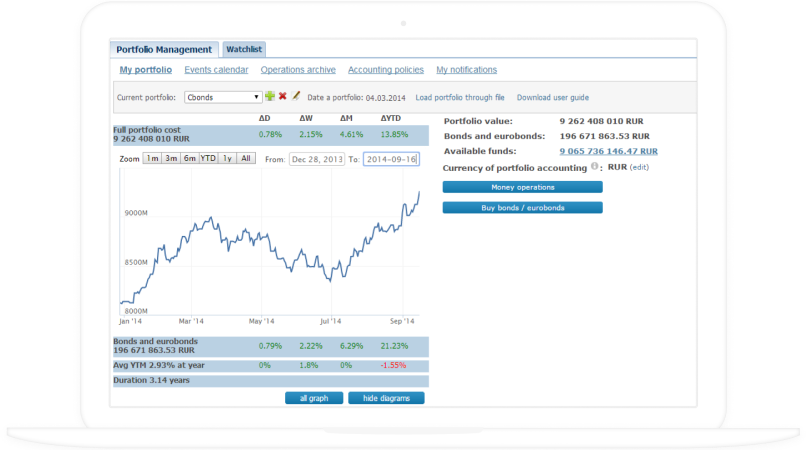The height and width of the screenshot is (450, 806).
Task: Go to Operations archive
Action: pyautogui.click(x=298, y=70)
